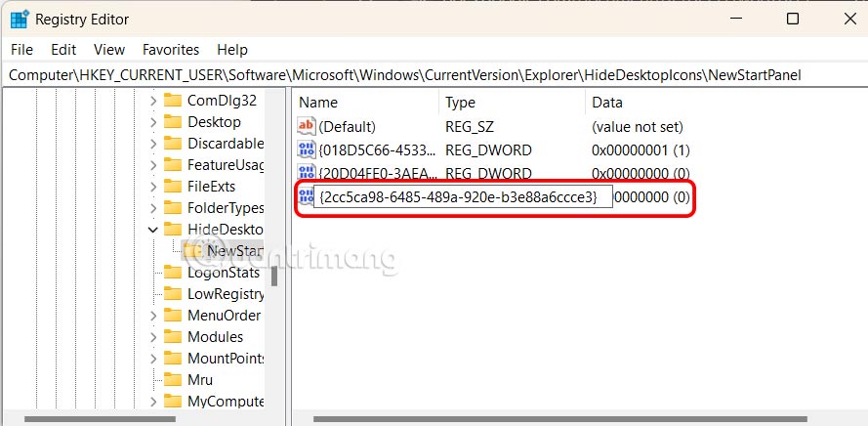This screenshot has width=868, height=426.
Task: Open the Favorites menu
Action: pos(171,50)
